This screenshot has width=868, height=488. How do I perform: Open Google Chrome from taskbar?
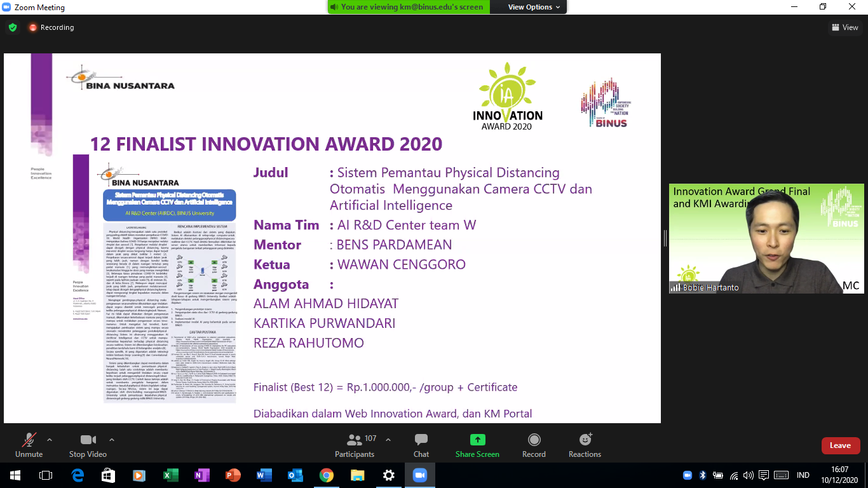click(327, 475)
